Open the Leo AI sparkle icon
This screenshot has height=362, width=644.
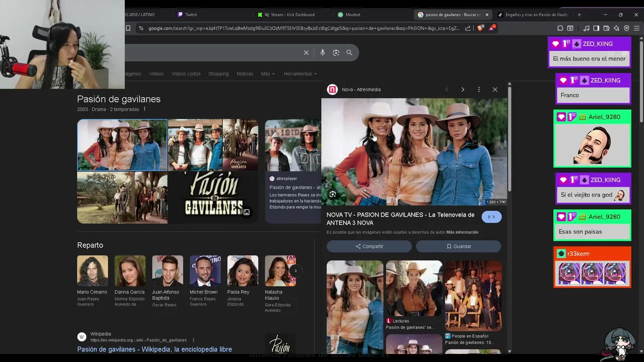(616, 28)
